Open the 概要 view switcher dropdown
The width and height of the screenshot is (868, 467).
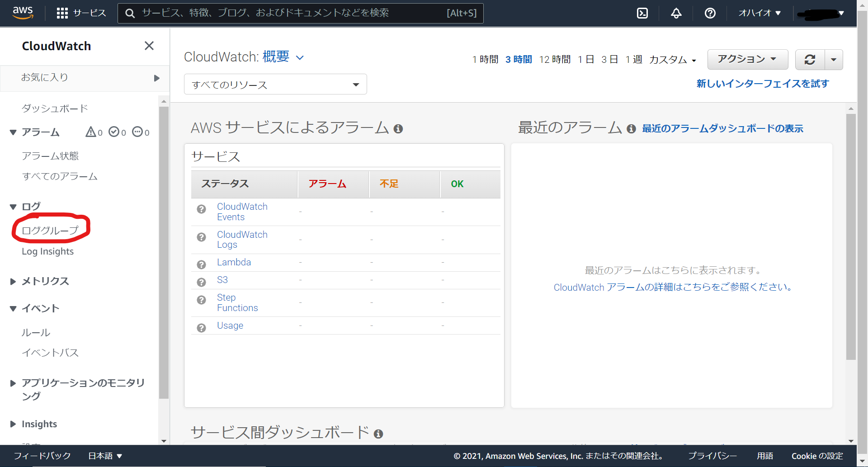283,57
